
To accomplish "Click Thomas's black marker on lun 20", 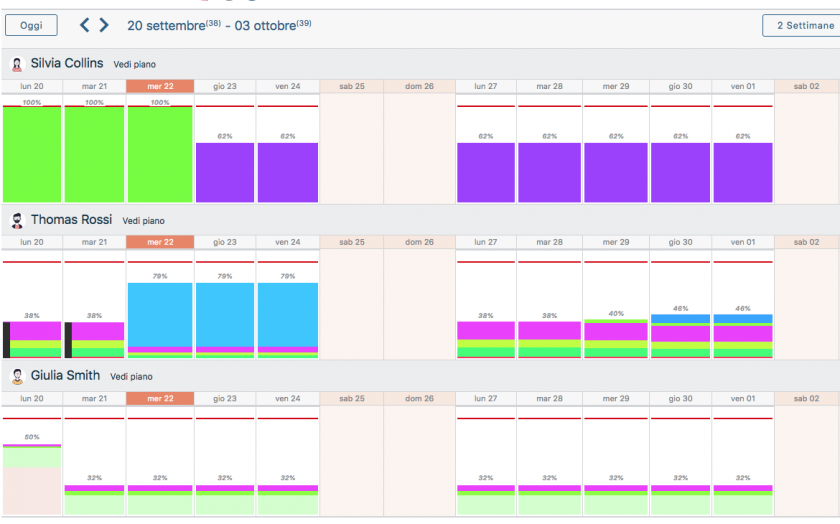I will pos(6,339).
